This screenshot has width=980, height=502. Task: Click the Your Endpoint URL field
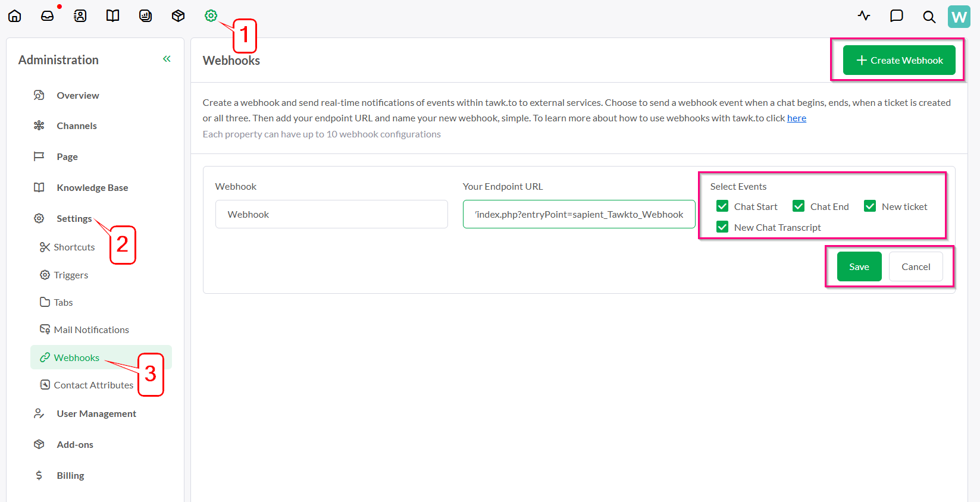click(x=578, y=214)
